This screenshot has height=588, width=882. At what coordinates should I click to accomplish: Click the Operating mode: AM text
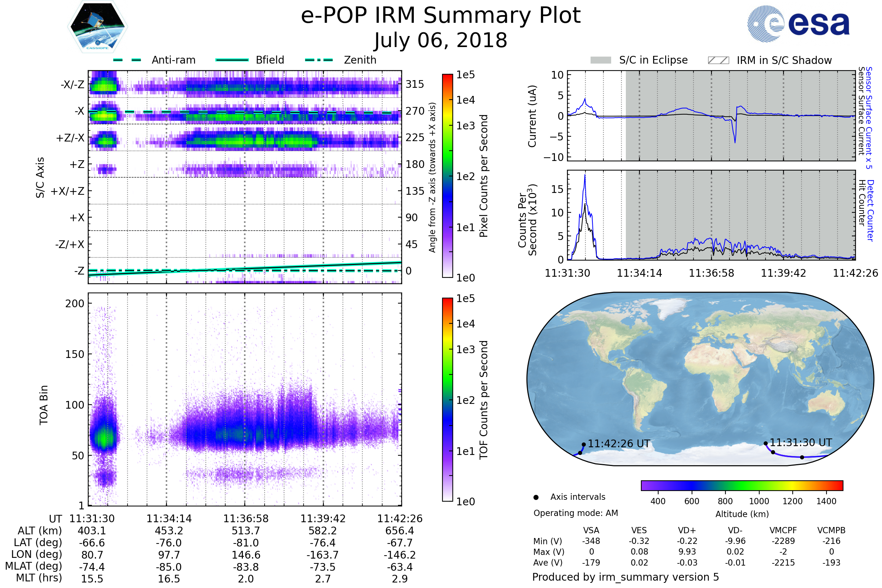pos(576,513)
